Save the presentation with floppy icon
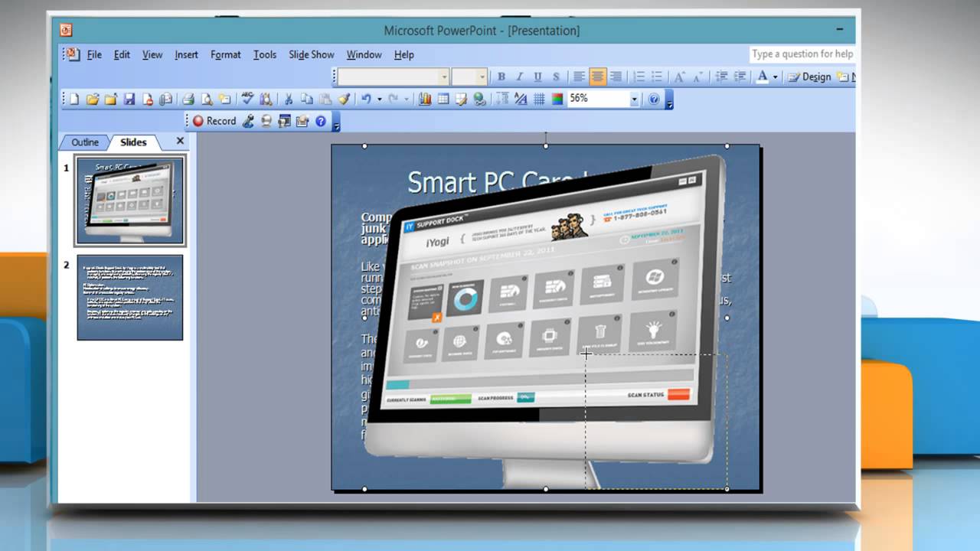 coord(129,99)
